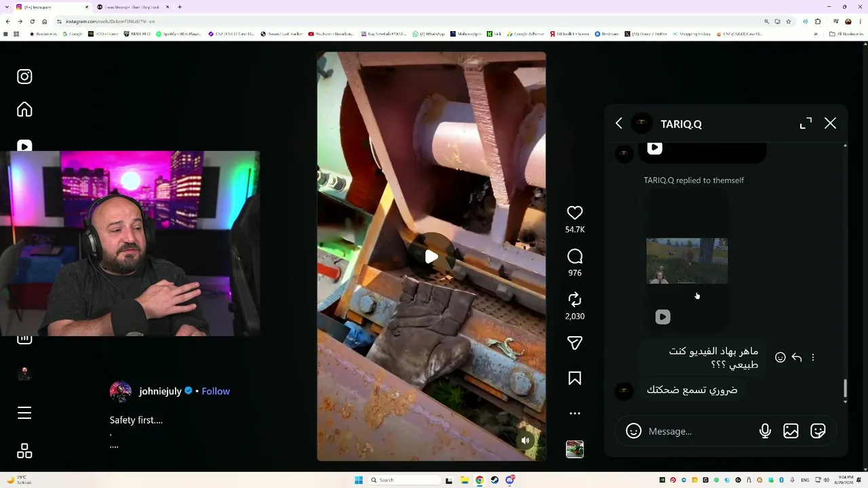Screen dimensions: 868x488
Task: Play the paused reel video
Action: click(431, 257)
